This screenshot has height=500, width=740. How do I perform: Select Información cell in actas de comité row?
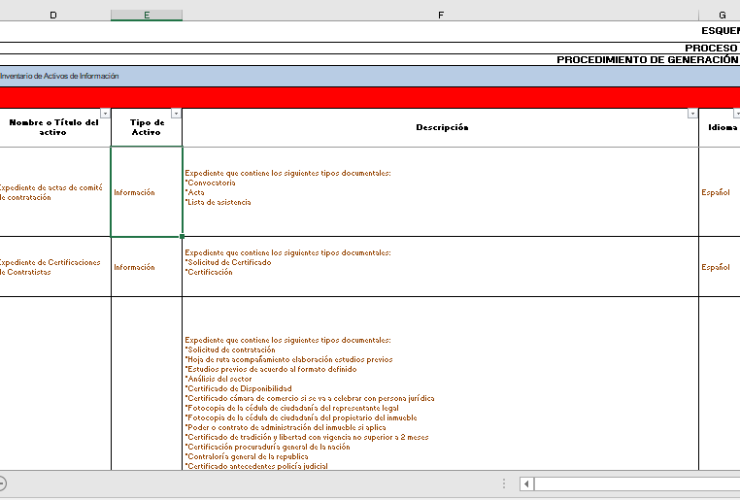(147, 192)
